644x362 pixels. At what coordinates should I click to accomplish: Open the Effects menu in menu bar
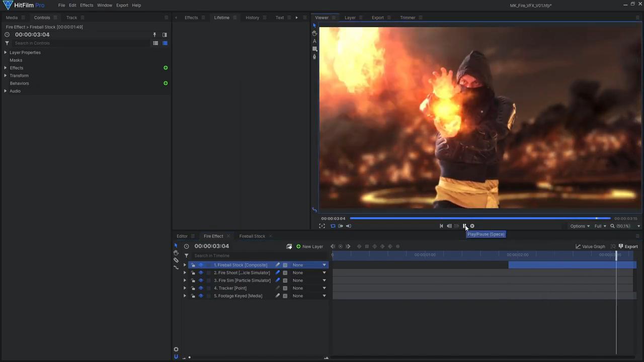87,5
